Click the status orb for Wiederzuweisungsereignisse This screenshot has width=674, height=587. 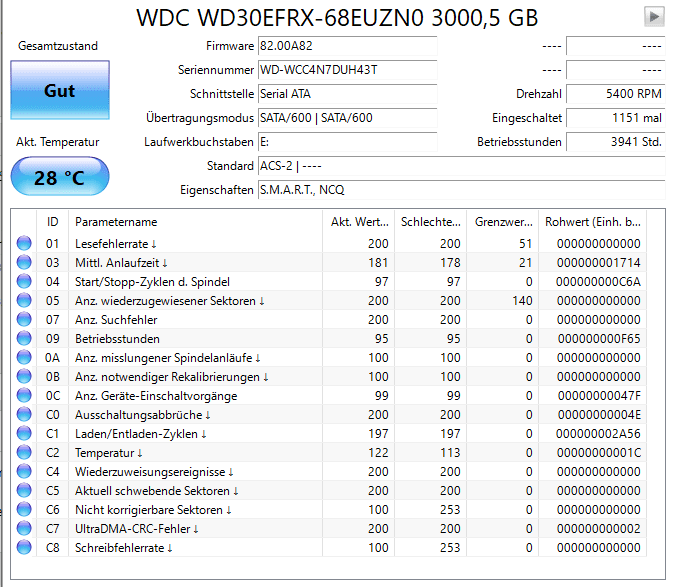[24, 471]
